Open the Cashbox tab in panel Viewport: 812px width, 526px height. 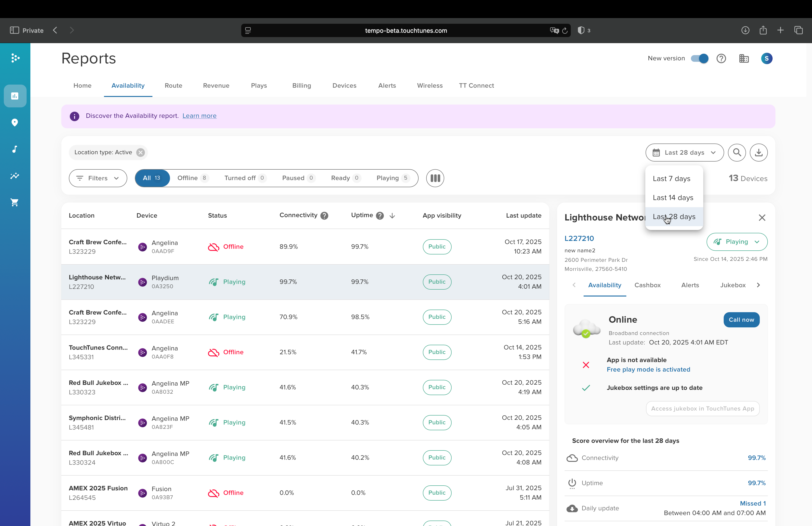pos(647,285)
